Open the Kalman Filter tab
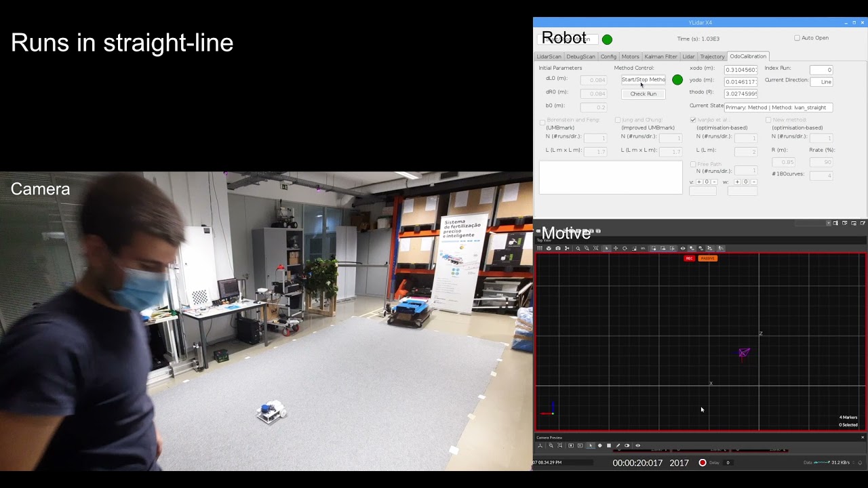 (x=661, y=56)
